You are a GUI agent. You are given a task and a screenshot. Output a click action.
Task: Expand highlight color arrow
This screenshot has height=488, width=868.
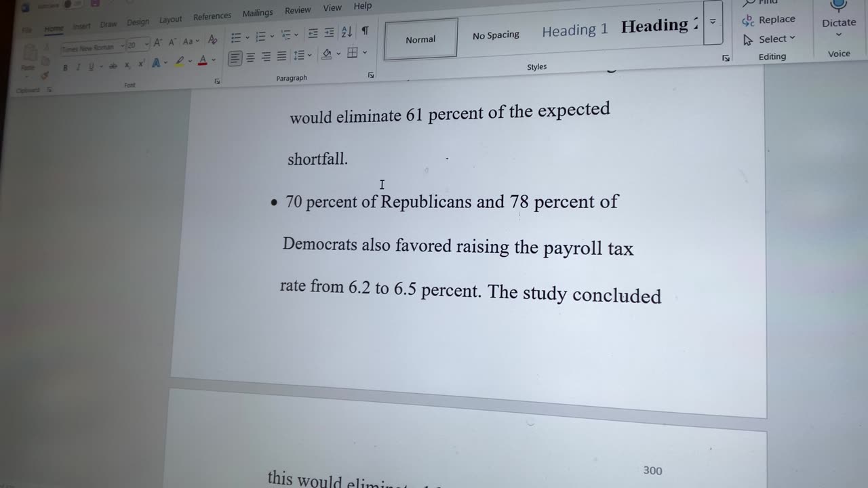click(190, 61)
